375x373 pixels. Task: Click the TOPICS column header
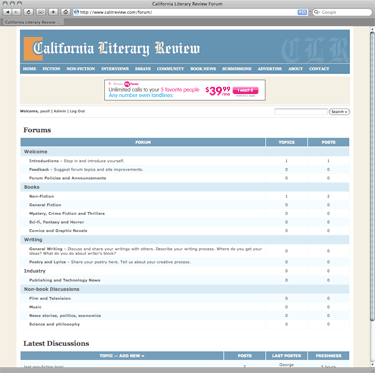287,142
